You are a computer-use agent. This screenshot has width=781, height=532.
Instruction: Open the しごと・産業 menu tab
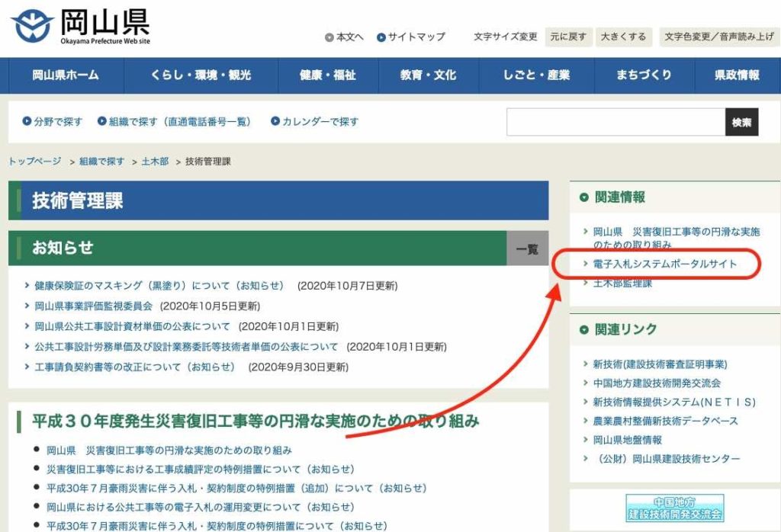[x=536, y=75]
